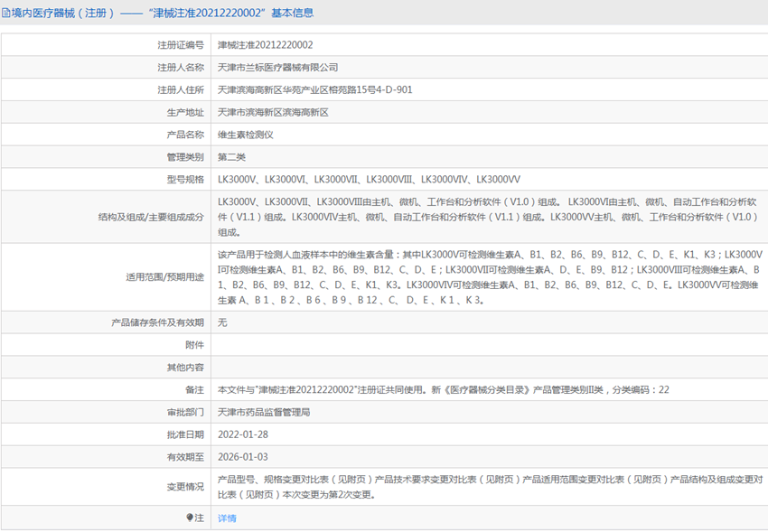
Task: Click the production address 天津市滨海新区滨海高新区
Action: pyautogui.click(x=273, y=113)
